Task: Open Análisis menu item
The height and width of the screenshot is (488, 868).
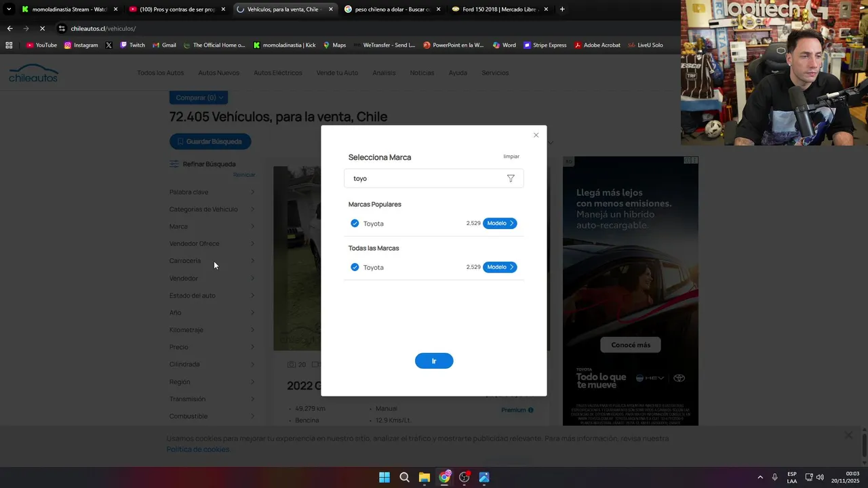Action: [x=384, y=73]
